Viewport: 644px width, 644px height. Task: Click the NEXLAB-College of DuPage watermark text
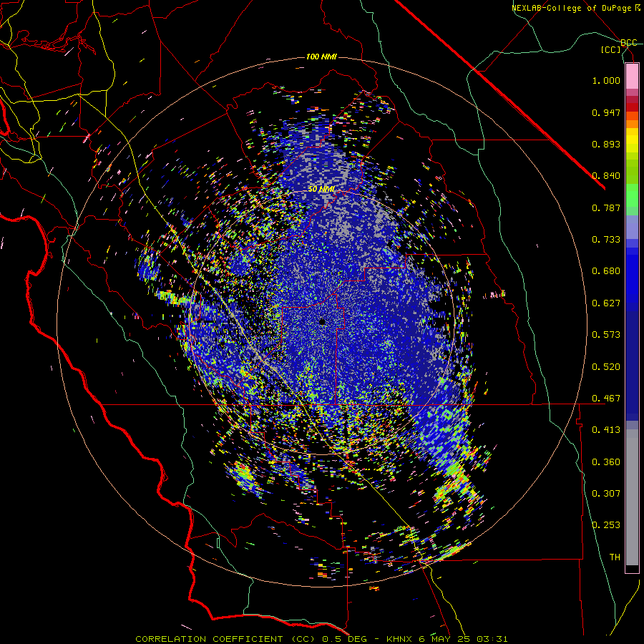[575, 8]
